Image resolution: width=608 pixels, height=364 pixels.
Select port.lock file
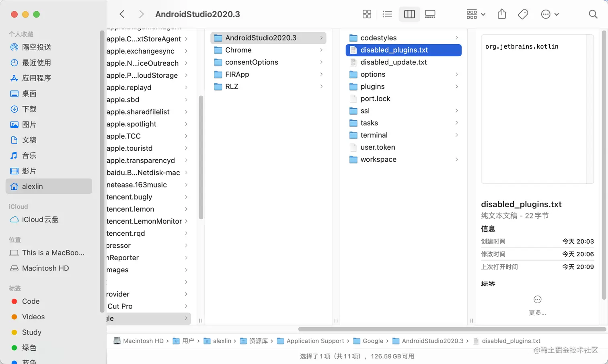pyautogui.click(x=404, y=99)
